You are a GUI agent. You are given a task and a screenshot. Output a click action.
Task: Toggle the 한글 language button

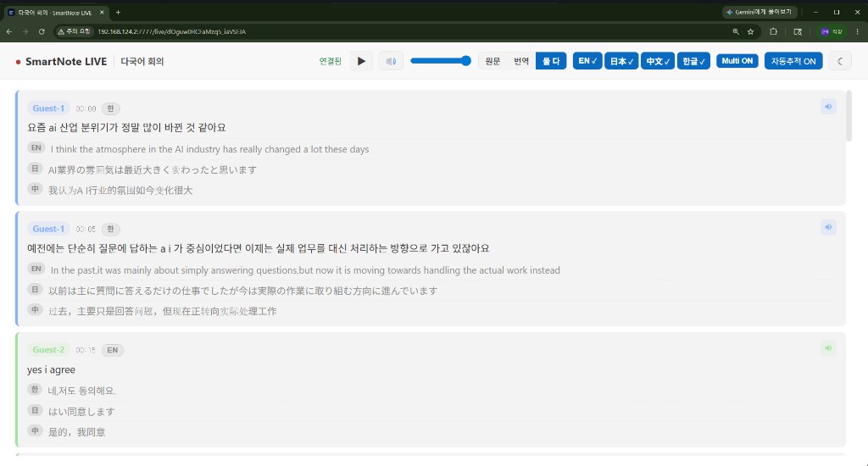tap(693, 61)
